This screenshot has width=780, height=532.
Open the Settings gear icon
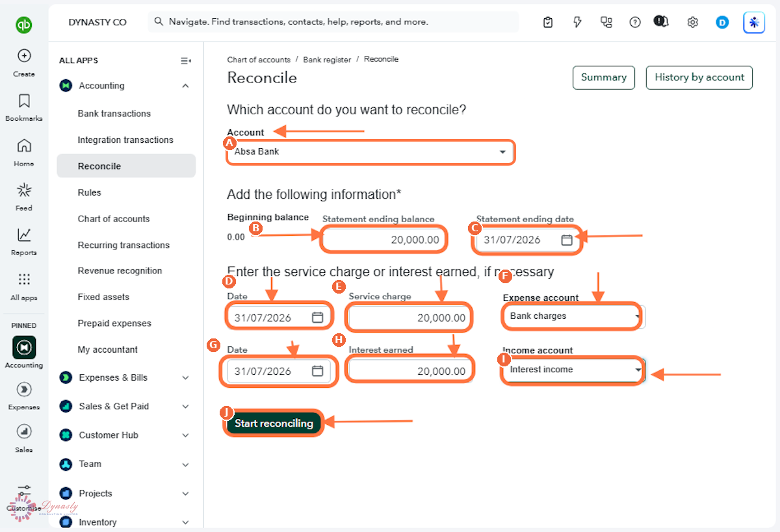pyautogui.click(x=692, y=22)
